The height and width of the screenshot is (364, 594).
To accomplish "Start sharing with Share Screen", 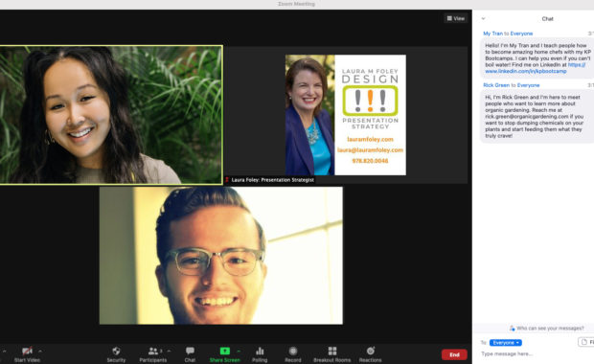I will click(x=224, y=353).
